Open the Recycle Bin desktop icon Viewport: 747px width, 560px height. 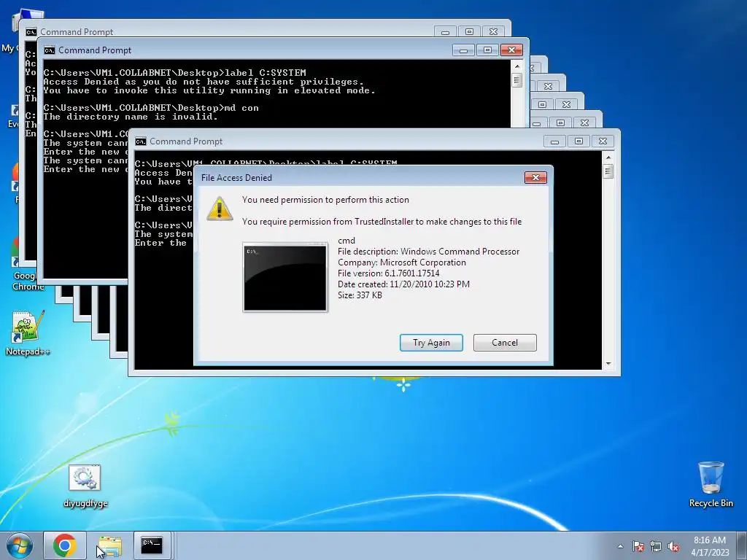[711, 484]
